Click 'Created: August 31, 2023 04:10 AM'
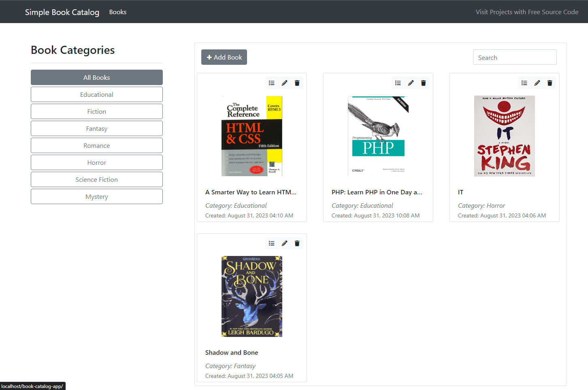The image size is (588, 390). [x=249, y=215]
